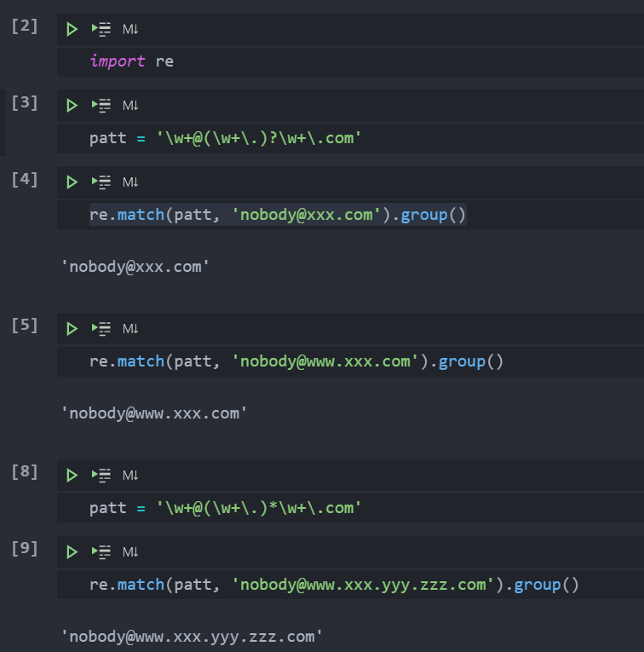
Task: Run cell 5 matching nobody@www.xxx.com
Action: [x=72, y=329]
